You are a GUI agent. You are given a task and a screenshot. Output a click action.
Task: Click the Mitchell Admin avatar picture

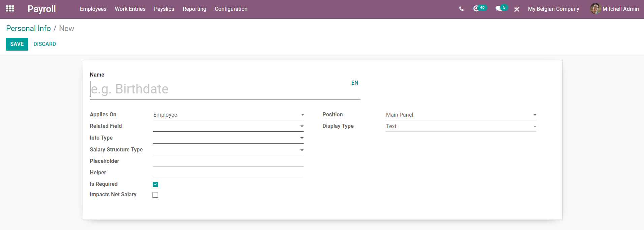(x=595, y=9)
